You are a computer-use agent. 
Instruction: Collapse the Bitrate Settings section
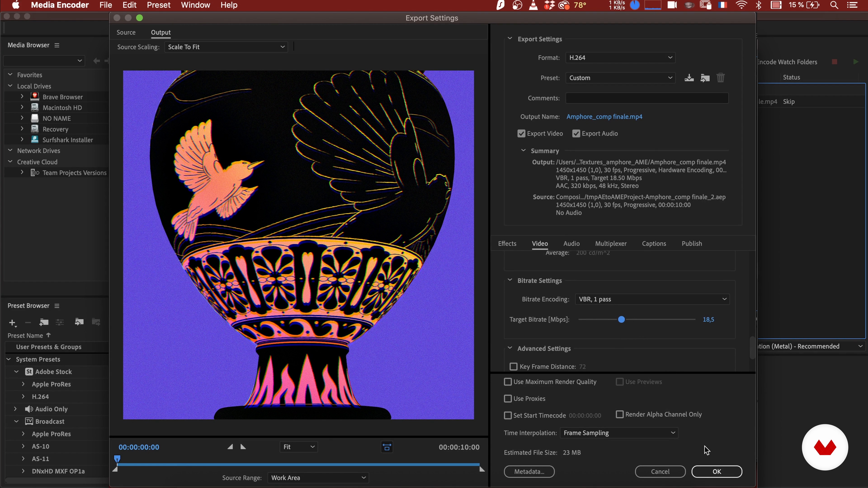click(x=510, y=280)
